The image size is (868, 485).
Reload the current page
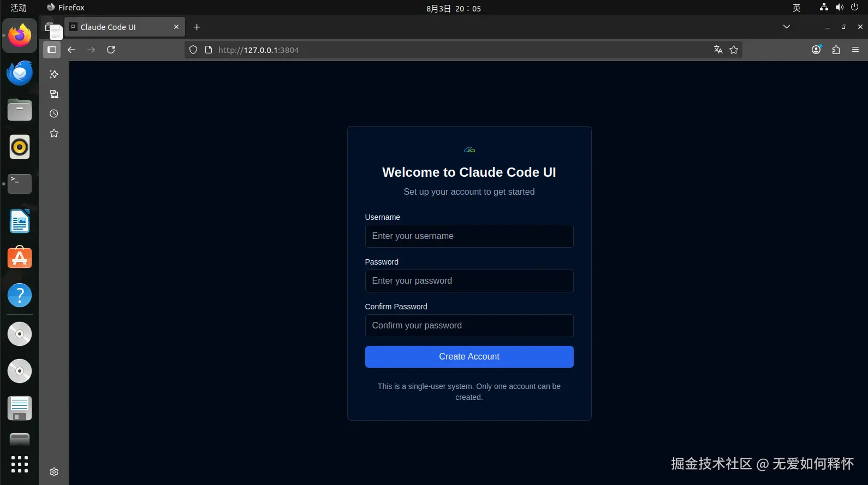pos(111,50)
